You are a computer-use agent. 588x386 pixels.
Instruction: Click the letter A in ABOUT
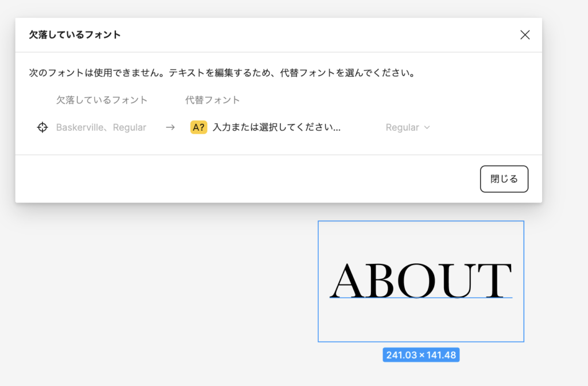[x=347, y=280]
